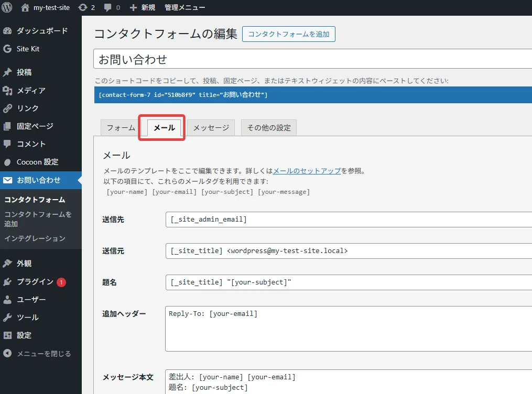Click the 外観 paintbrush icon
This screenshot has width=532, height=394.
click(x=7, y=264)
